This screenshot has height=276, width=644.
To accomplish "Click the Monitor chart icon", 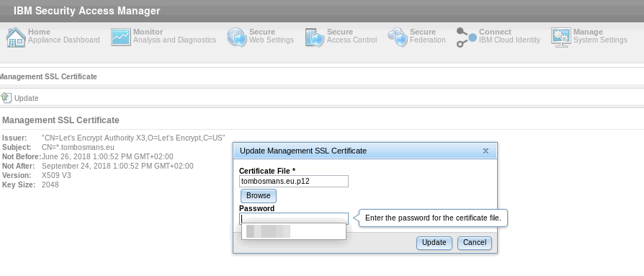I will click(121, 37).
